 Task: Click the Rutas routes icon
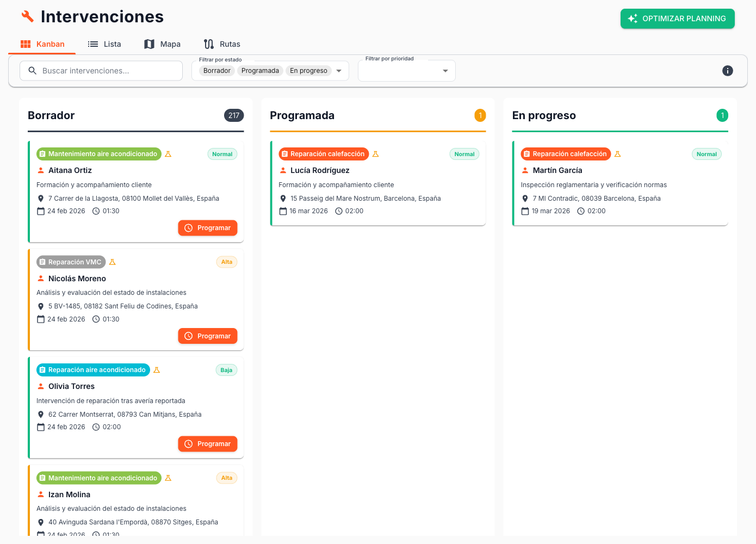[207, 44]
